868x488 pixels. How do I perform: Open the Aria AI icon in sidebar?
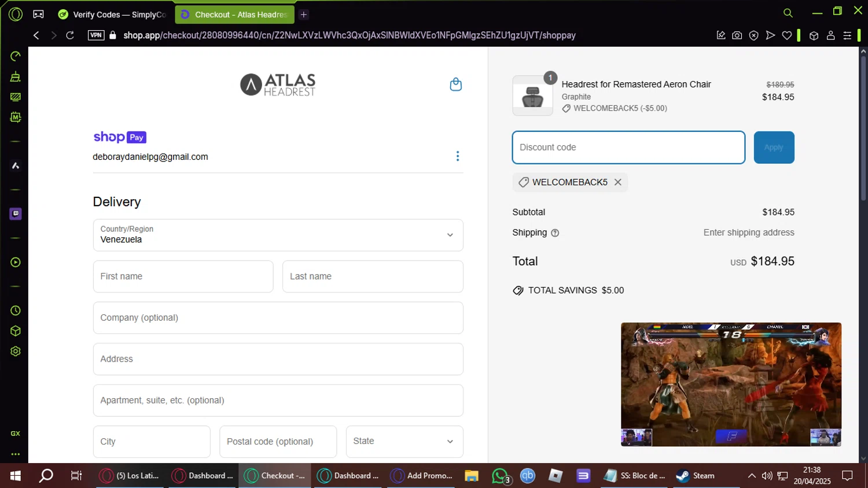(x=16, y=166)
